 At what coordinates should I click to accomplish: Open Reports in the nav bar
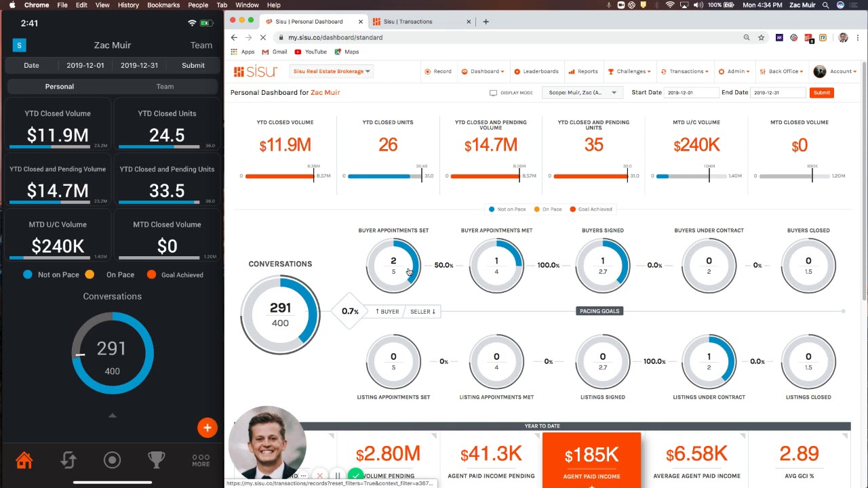point(583,71)
